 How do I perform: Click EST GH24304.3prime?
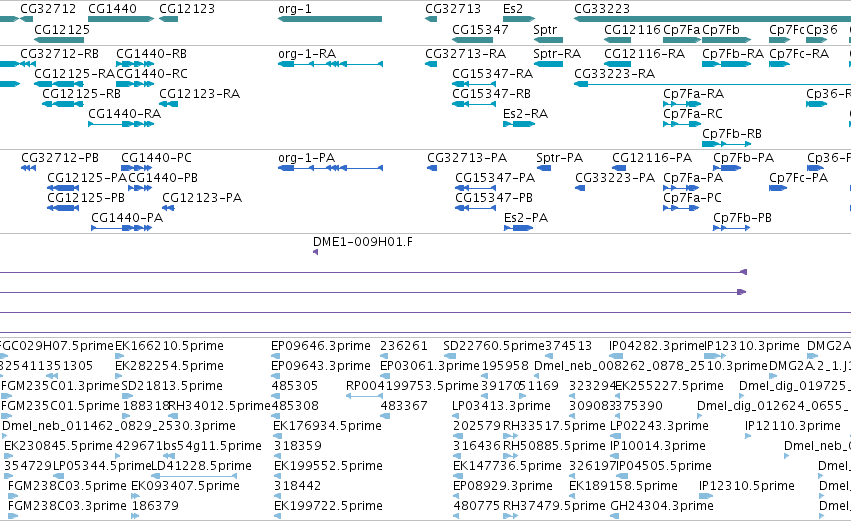[x=662, y=506]
